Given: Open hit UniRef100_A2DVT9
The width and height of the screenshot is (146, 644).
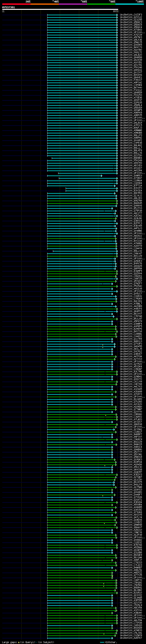Looking at the screenshot, I should coord(131,246).
